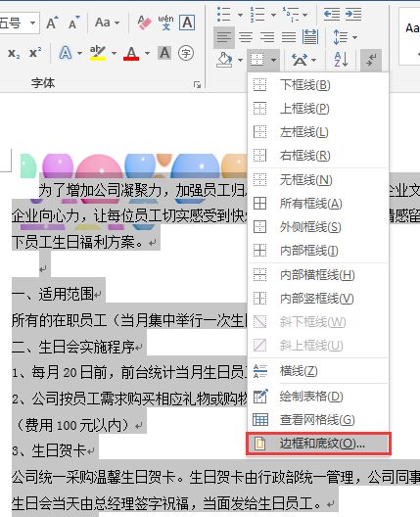Viewport: 420px width, 517px height.
Task: Click the sort A-Z icon
Action: (341, 60)
